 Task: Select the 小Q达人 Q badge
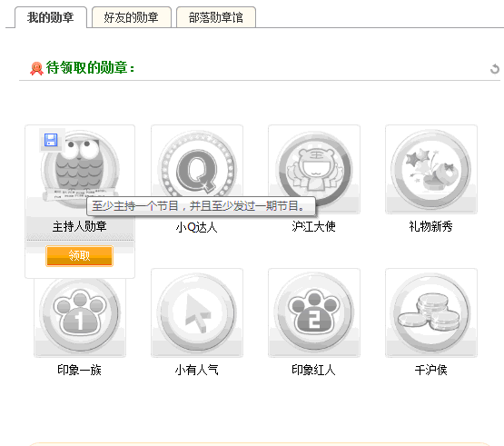[197, 169]
